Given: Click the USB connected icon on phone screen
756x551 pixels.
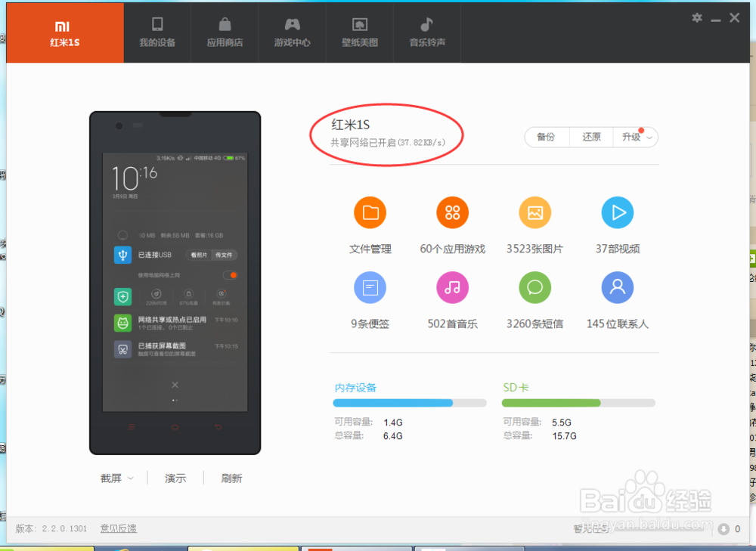Looking at the screenshot, I should click(123, 255).
